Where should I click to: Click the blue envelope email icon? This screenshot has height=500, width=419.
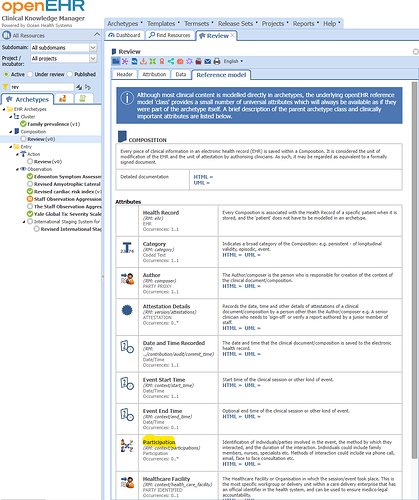click(208, 61)
